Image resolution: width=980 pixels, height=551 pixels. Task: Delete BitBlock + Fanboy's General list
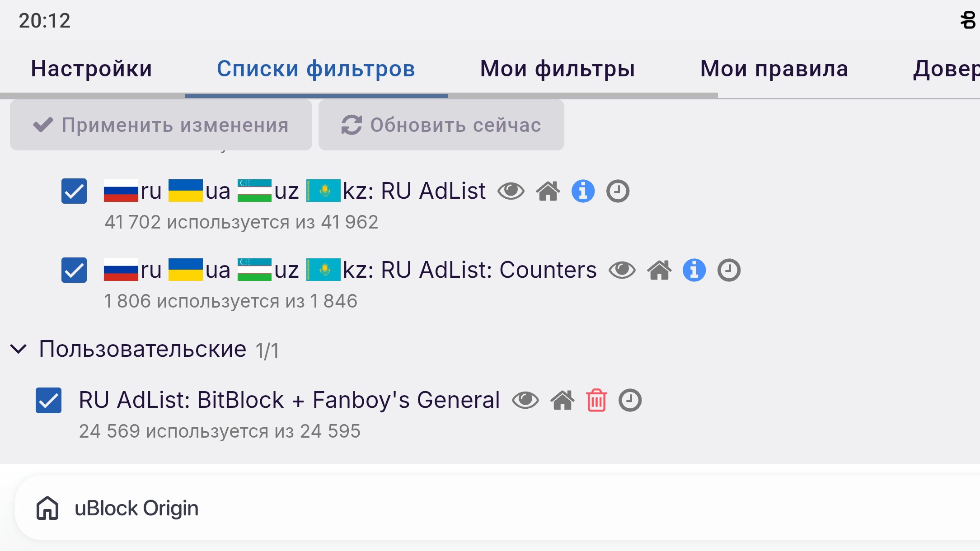(596, 400)
